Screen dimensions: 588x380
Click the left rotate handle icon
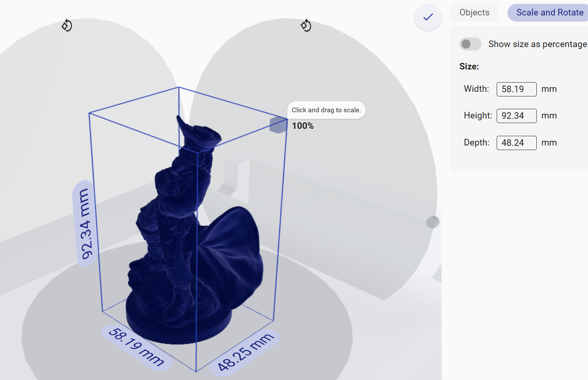[67, 25]
